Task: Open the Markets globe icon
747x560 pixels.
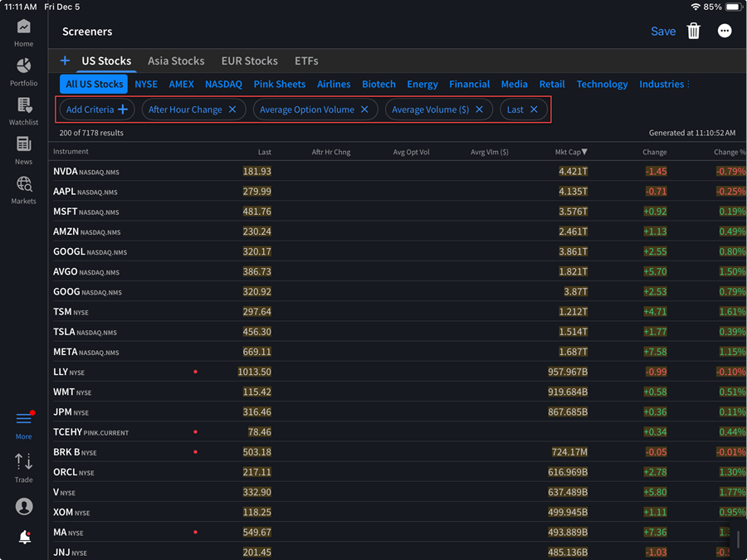Action: point(23,184)
